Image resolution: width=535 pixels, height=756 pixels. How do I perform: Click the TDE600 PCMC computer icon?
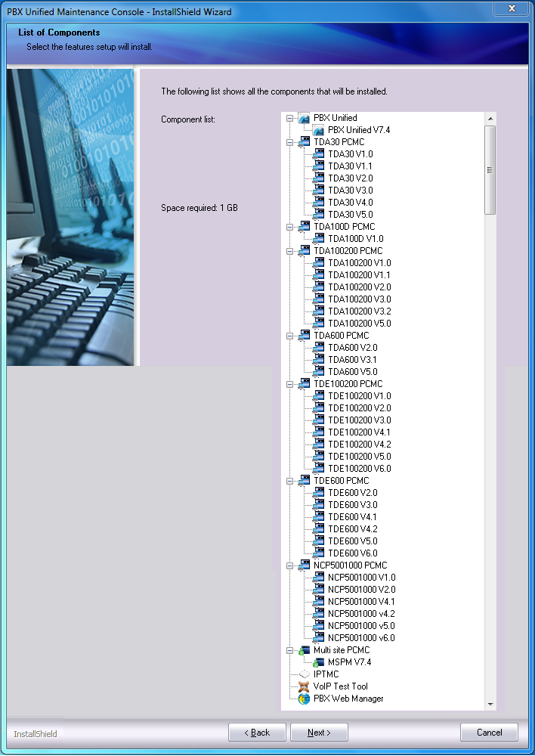tap(304, 480)
